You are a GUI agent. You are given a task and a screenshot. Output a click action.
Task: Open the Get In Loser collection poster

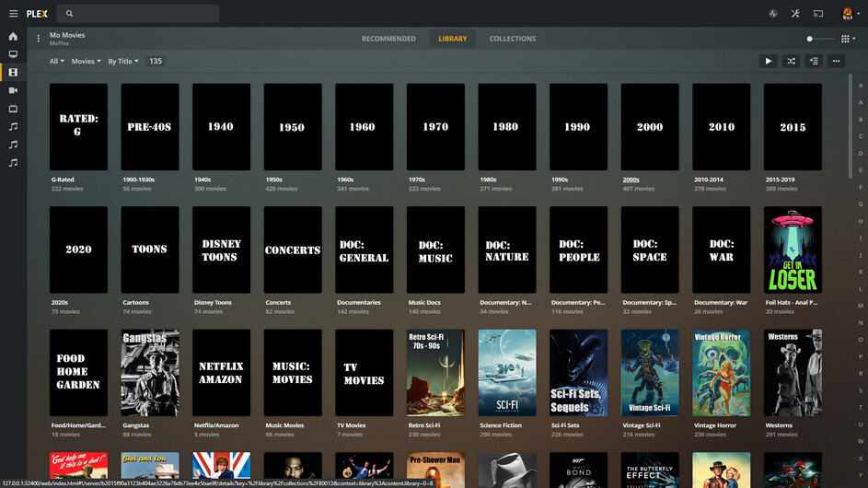(x=793, y=250)
